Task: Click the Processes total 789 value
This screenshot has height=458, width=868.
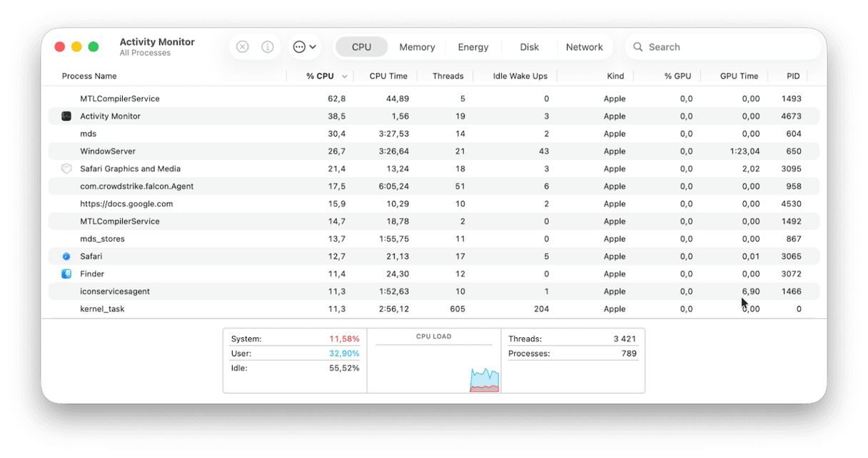Action: pyautogui.click(x=629, y=354)
